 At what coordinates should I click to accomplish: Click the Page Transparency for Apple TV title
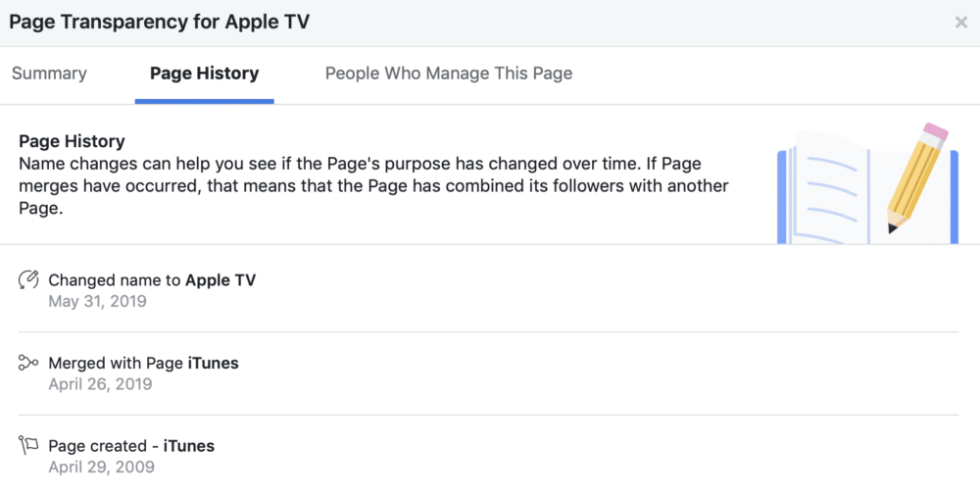pyautogui.click(x=160, y=22)
